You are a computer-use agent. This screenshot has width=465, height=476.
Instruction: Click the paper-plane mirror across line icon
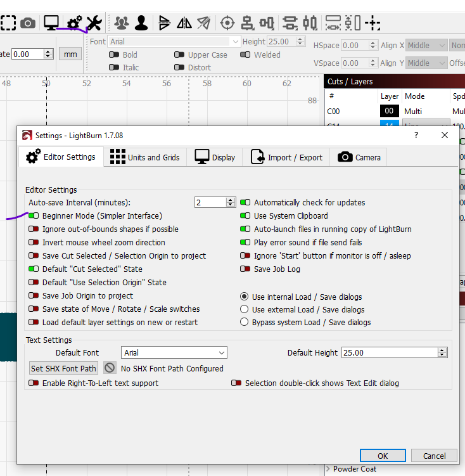(204, 23)
